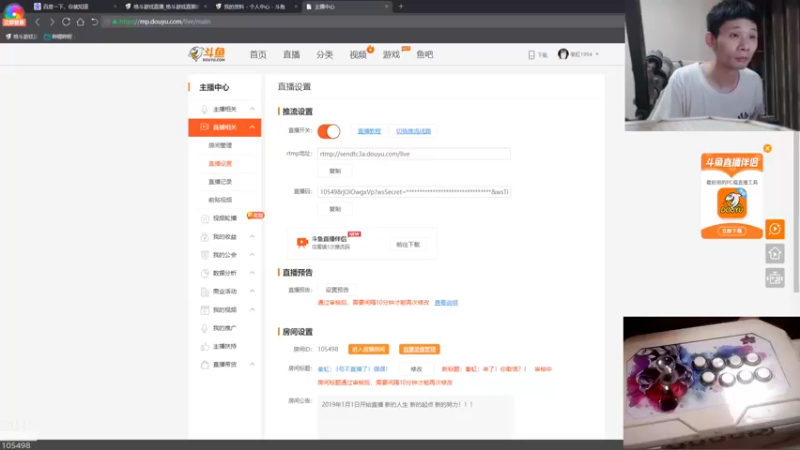Click the Douyu logo in header
Screen dimensions: 800x450
tap(207, 54)
